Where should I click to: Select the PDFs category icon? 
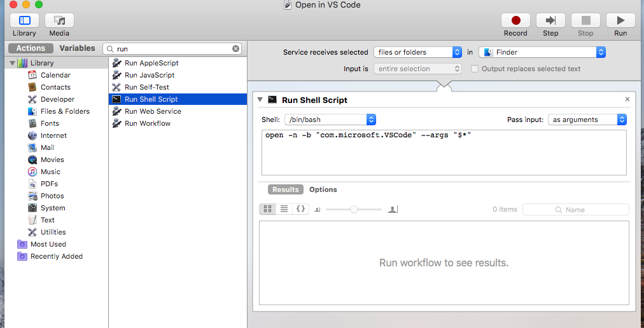[x=32, y=184]
